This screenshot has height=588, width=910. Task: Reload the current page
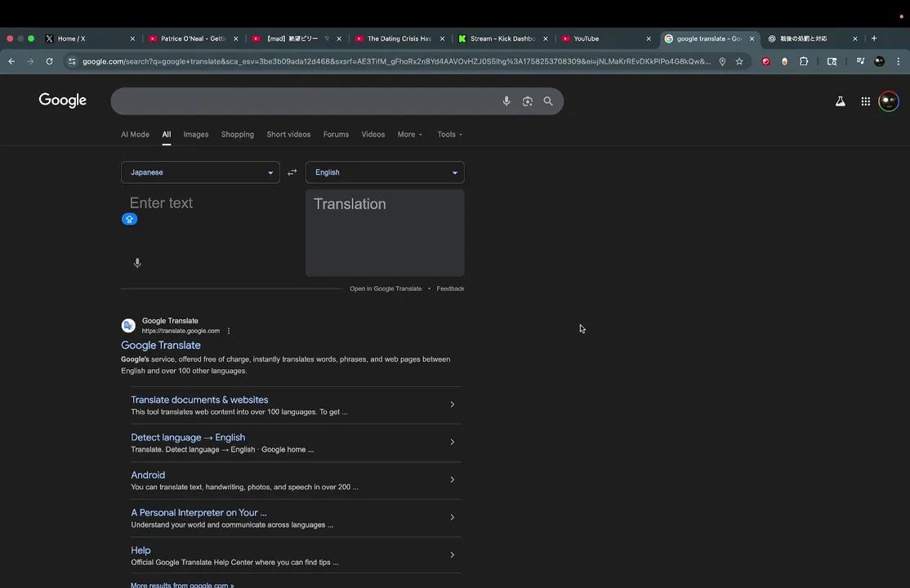[x=49, y=61]
